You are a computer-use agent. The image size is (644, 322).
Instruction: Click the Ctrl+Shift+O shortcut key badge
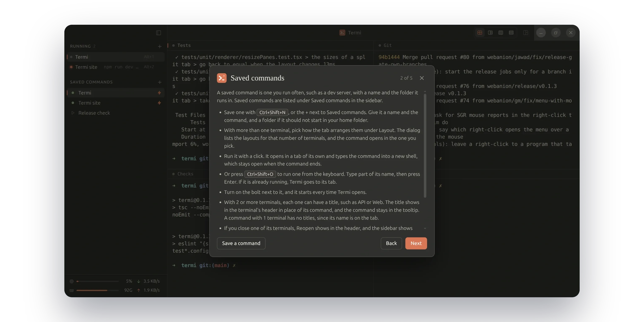(x=260, y=174)
